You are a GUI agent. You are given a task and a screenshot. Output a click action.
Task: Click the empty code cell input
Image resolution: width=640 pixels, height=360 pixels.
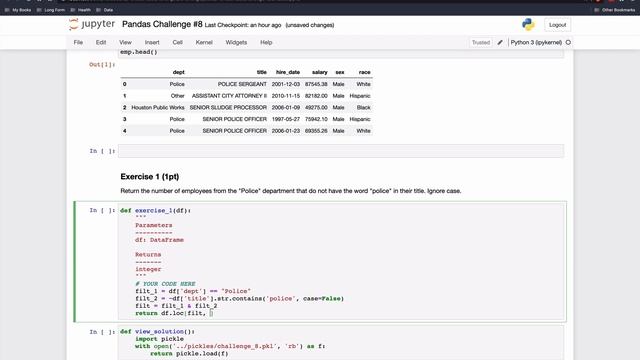341,151
